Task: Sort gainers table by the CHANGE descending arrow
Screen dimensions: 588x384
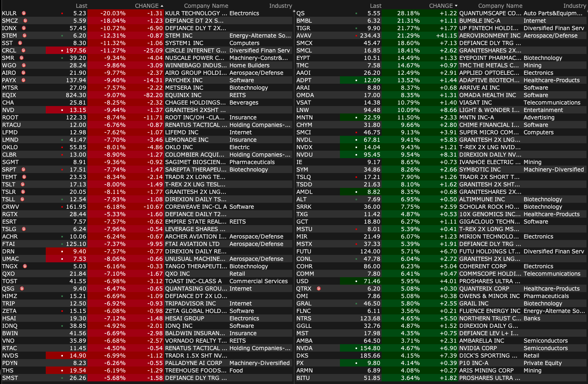Action: (456, 6)
